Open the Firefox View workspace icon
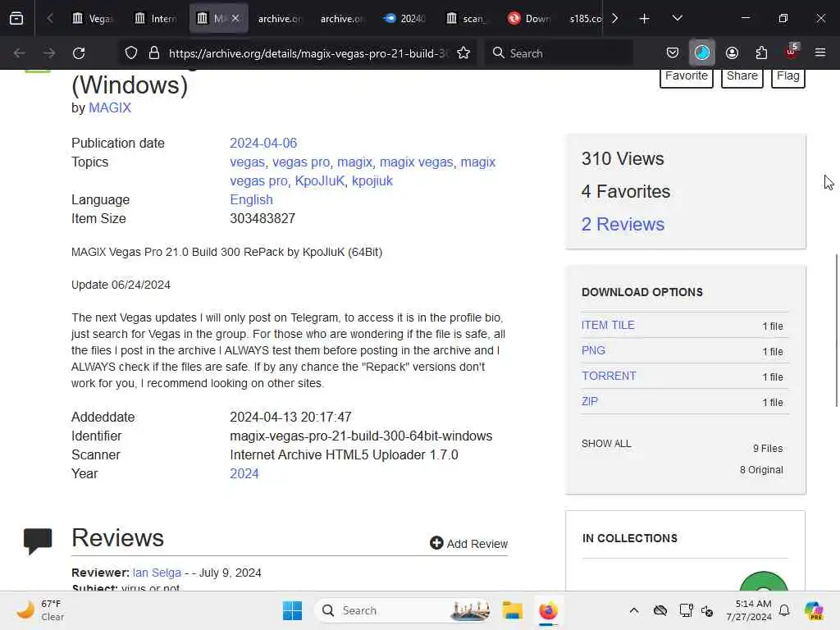The image size is (840, 630). [x=16, y=18]
